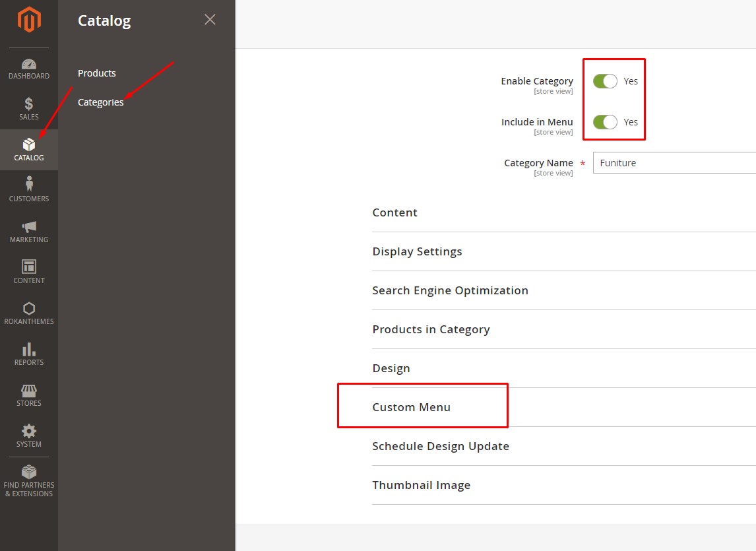
Task: Open Content via the layout icon
Action: click(x=29, y=267)
